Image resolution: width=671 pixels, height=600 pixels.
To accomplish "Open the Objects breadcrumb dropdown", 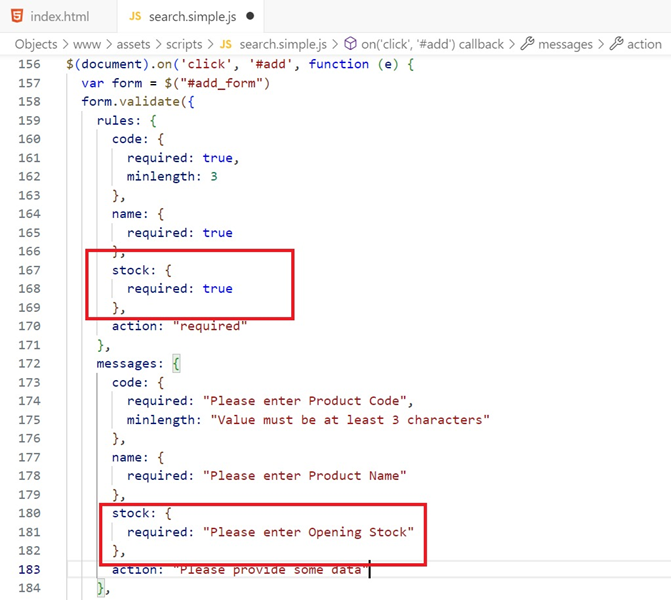I will pyautogui.click(x=35, y=44).
